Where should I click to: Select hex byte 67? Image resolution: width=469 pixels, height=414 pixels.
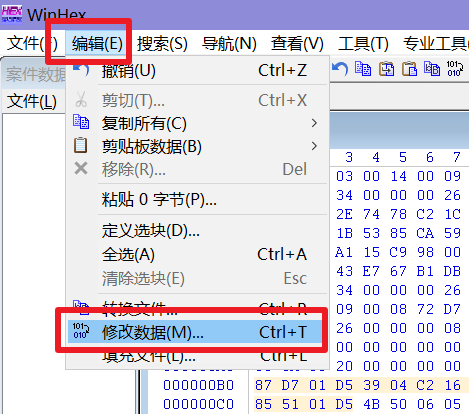coord(398,271)
